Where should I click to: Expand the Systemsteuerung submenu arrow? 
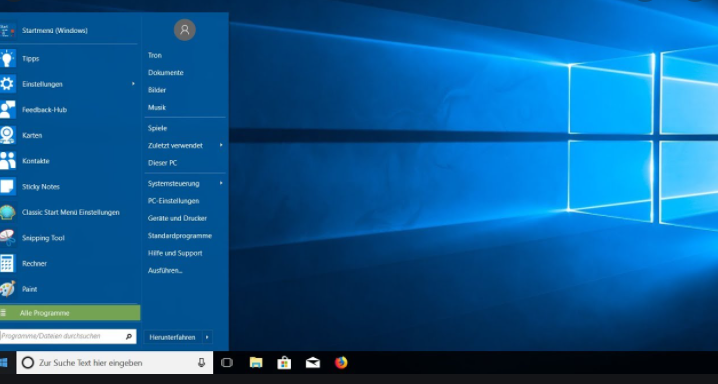tap(221, 183)
